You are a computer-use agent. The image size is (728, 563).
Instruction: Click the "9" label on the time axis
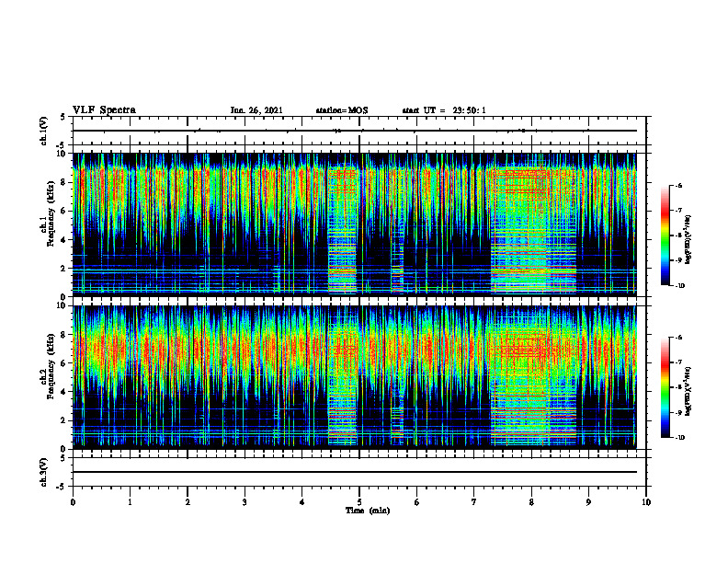tap(588, 502)
